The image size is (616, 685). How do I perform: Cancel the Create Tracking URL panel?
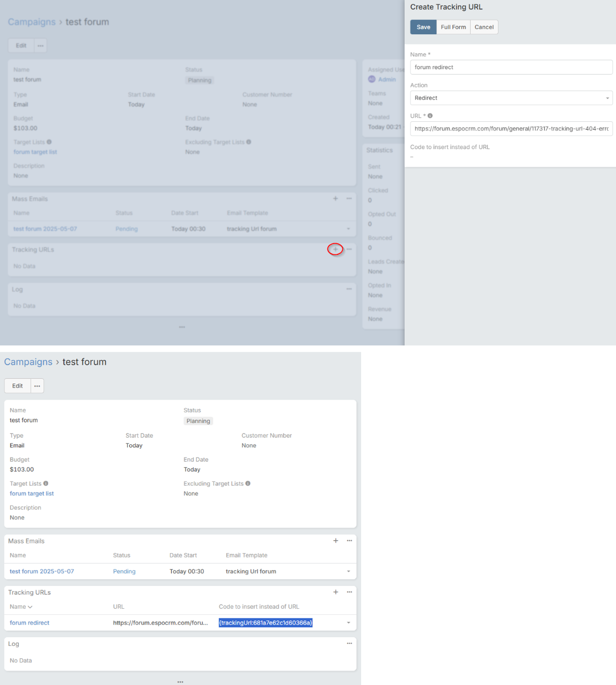484,27
